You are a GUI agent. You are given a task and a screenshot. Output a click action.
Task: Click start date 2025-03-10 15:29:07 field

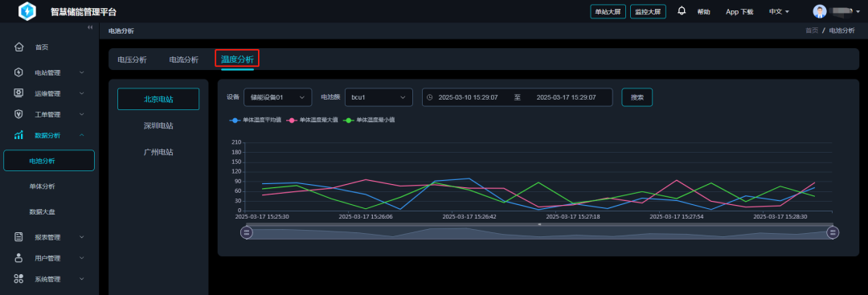469,97
